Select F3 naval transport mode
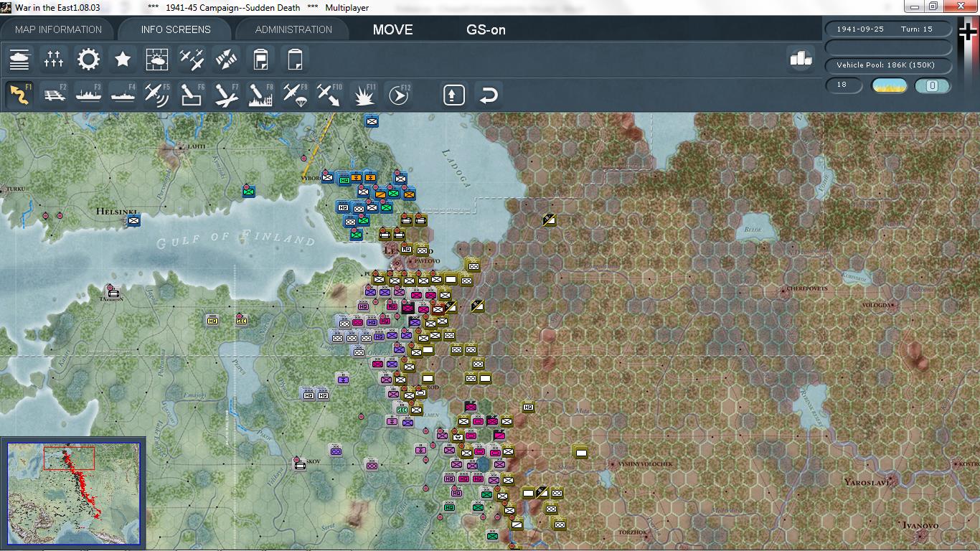980x551 pixels. pos(88,95)
